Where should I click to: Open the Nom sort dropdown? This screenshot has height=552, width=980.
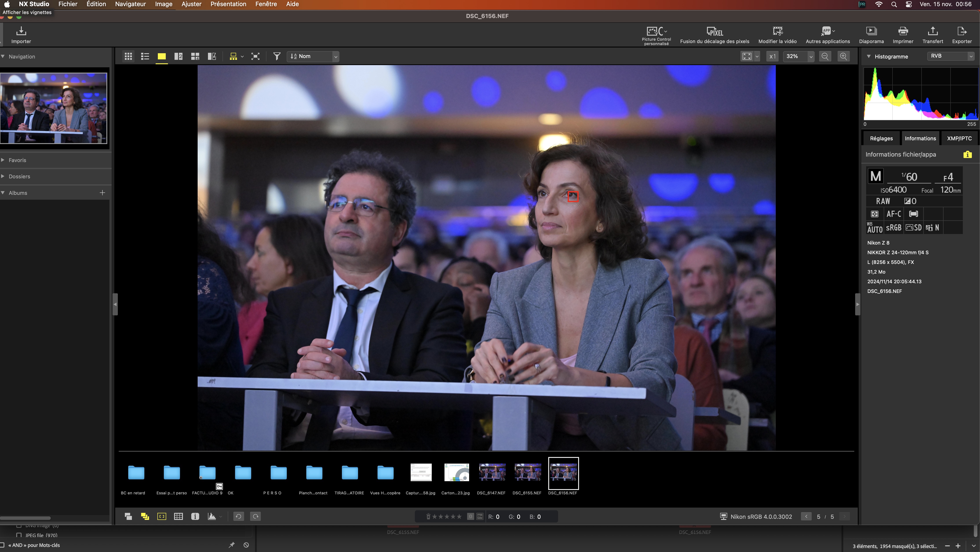coord(313,56)
